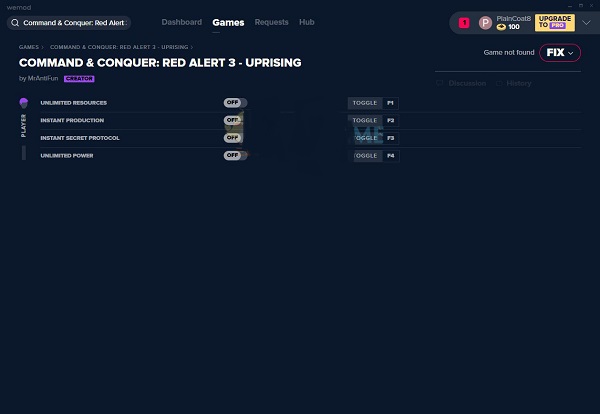
Task: Maximize the WeMod window
Action: coord(581,6)
